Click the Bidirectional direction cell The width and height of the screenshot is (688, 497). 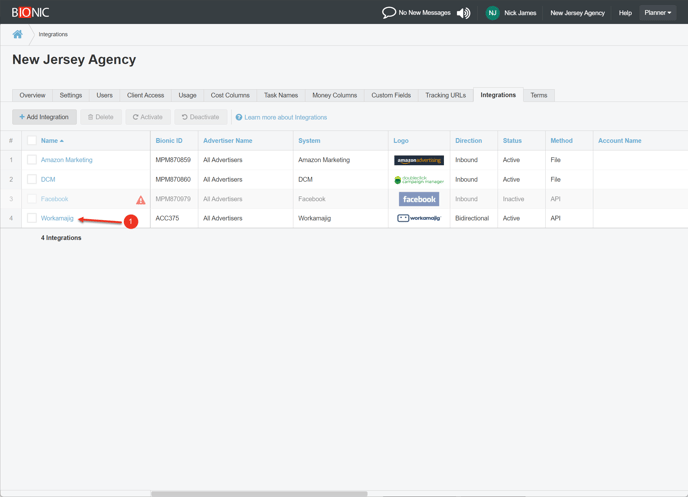click(x=472, y=218)
